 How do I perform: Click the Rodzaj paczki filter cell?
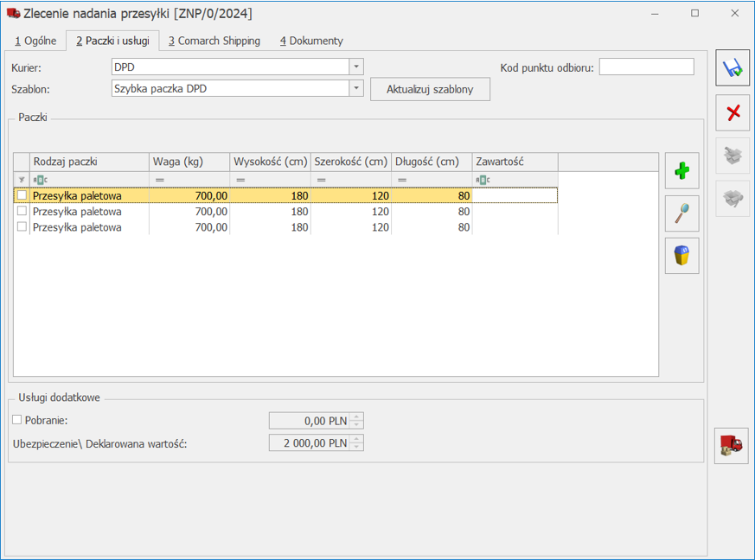click(90, 180)
